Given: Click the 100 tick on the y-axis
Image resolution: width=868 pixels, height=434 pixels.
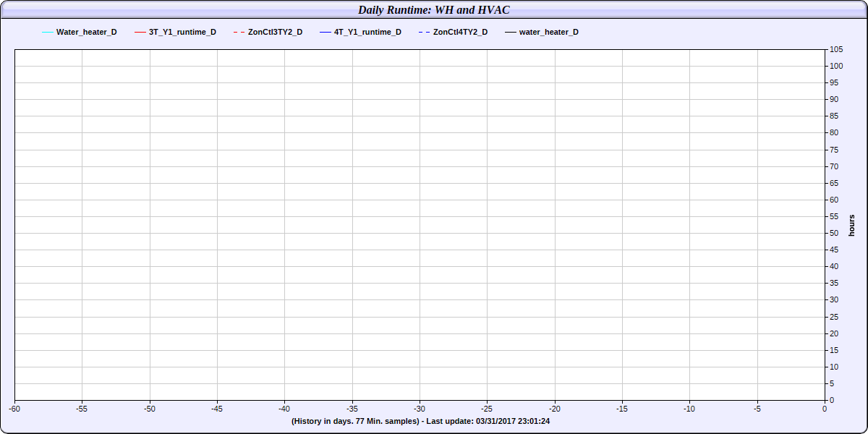Looking at the screenshot, I should (836, 66).
